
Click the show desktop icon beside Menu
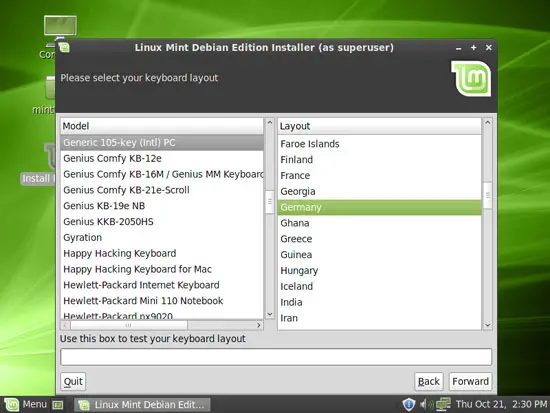pyautogui.click(x=58, y=405)
